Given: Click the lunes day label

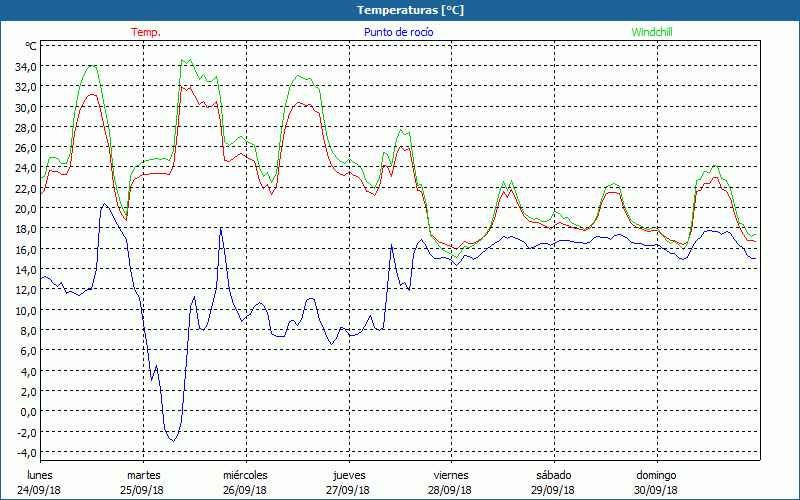Looking at the screenshot, I should coord(40,475).
